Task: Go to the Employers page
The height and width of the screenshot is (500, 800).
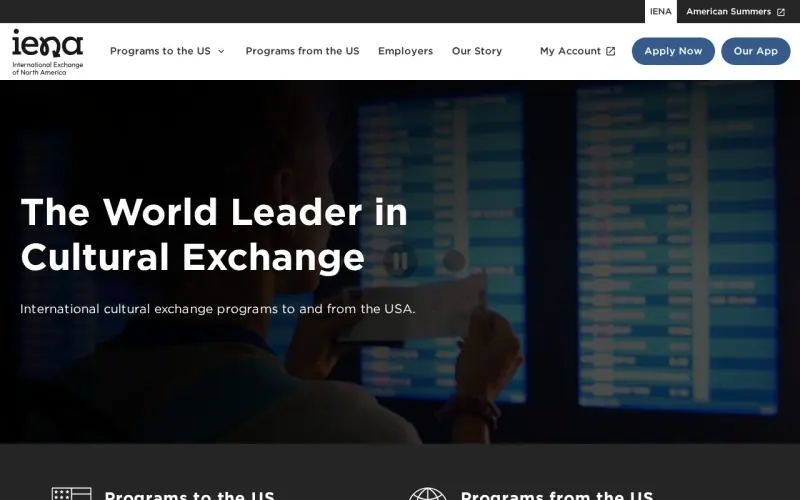Action: [406, 51]
